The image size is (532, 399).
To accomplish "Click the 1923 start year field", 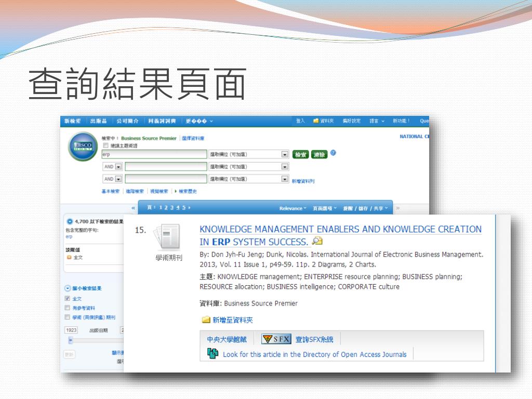I will pos(71,330).
